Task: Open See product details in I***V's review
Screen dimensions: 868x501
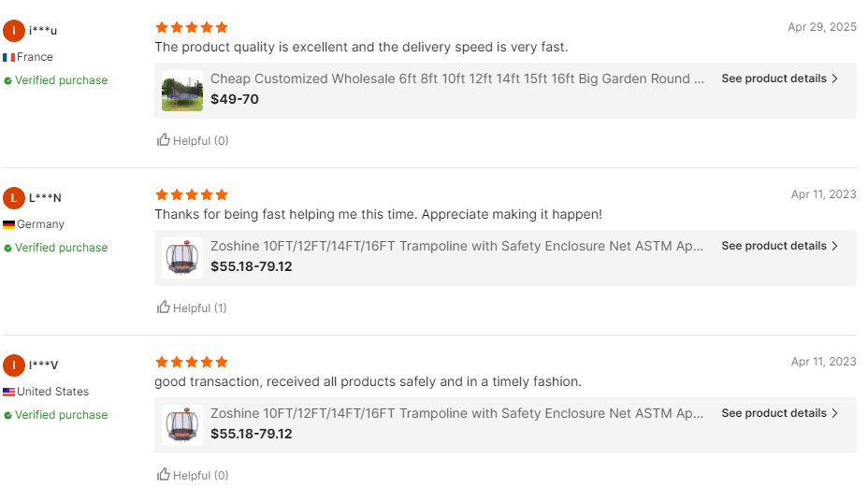Action: [x=780, y=413]
